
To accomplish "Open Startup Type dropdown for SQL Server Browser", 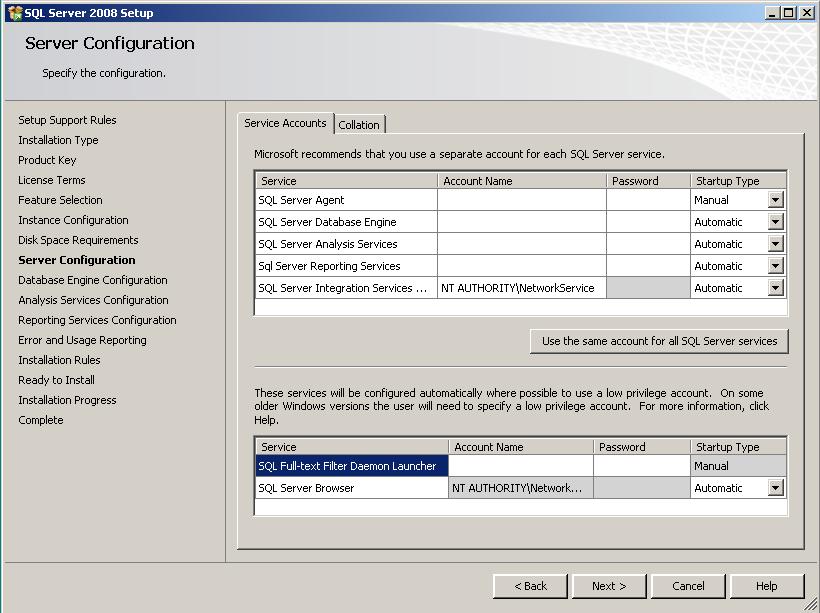I will click(x=776, y=488).
